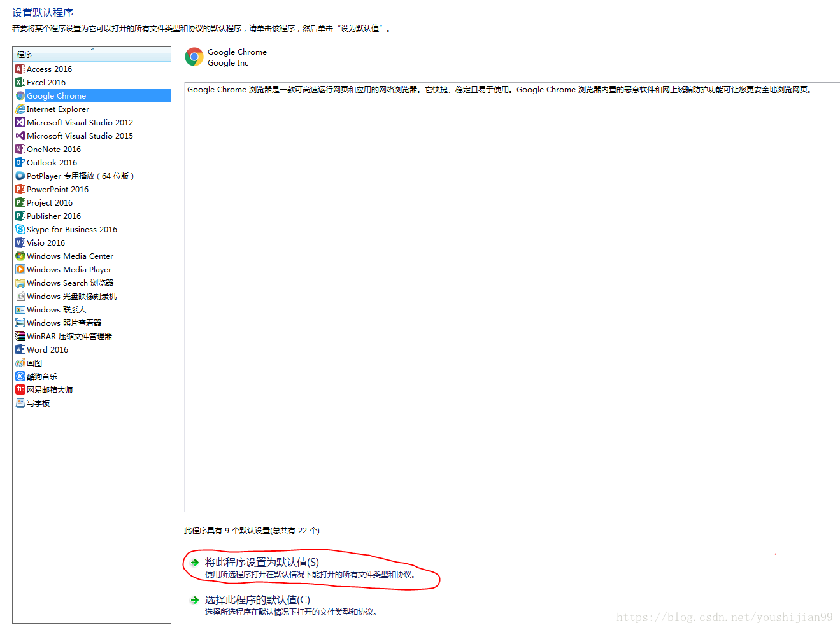Click the Project 2016 icon
This screenshot has width=840, height=630.
20,202
